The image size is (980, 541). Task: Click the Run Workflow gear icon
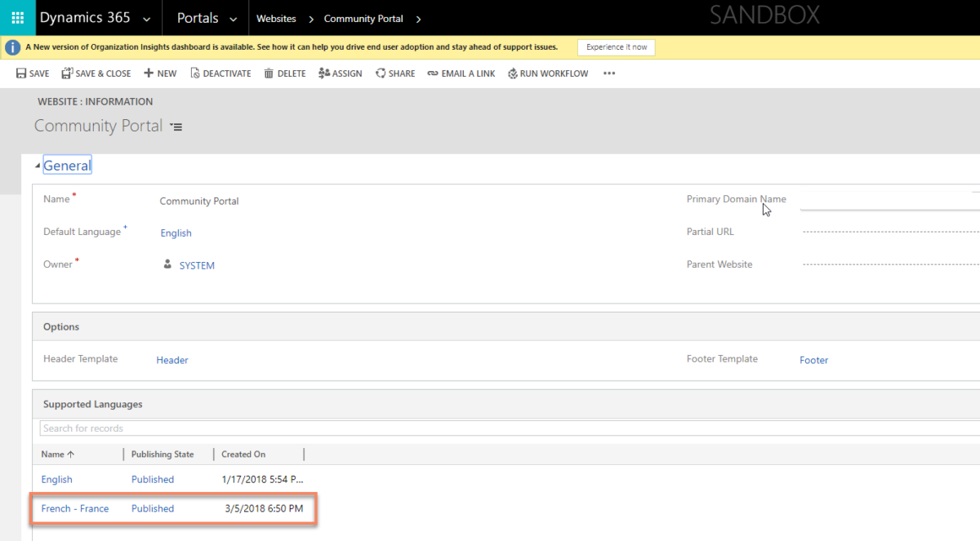point(513,73)
